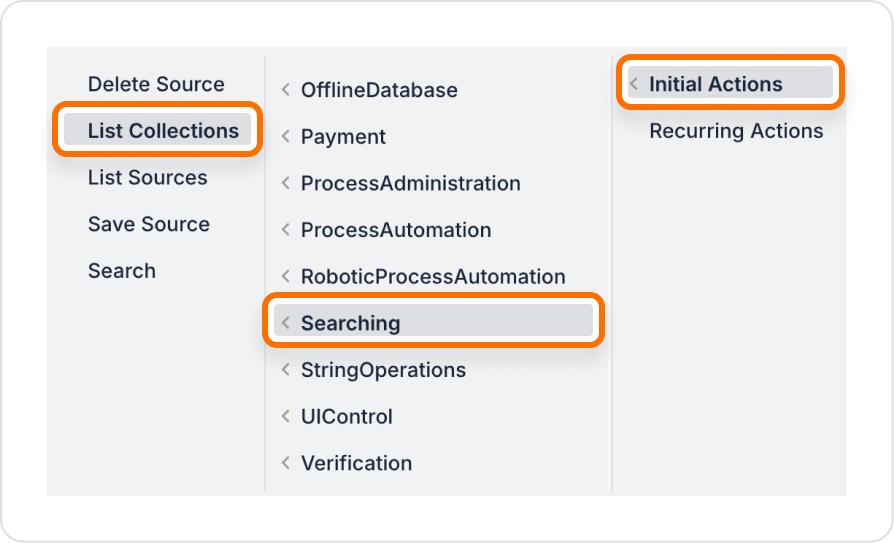Click the chevron icon next to Payment
Screen dimensions: 894x543
(x=286, y=136)
